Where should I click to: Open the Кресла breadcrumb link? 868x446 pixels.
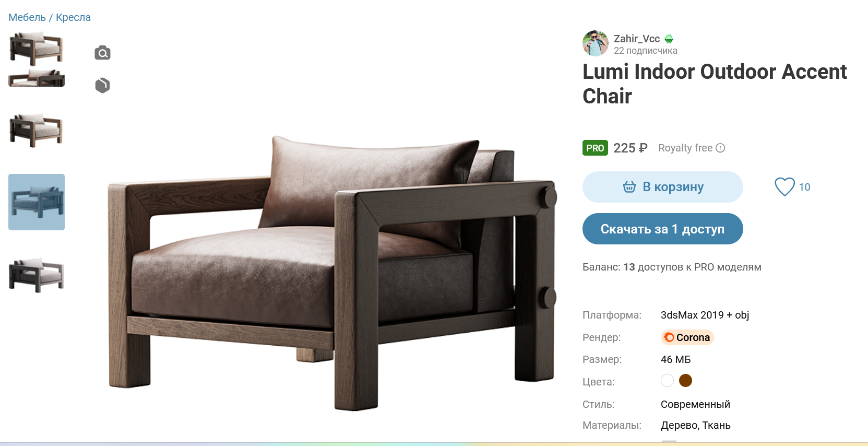coord(73,17)
